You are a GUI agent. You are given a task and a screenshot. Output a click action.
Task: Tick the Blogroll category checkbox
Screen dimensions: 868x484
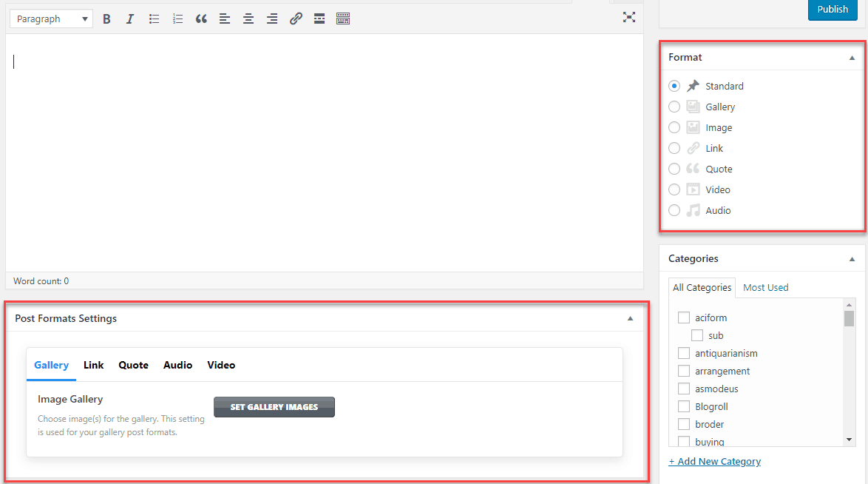click(x=684, y=407)
